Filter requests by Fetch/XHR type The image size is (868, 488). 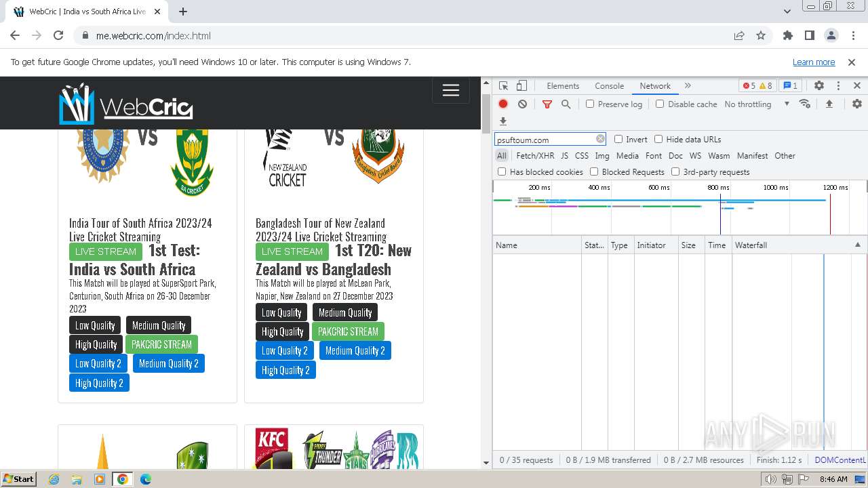(x=535, y=156)
